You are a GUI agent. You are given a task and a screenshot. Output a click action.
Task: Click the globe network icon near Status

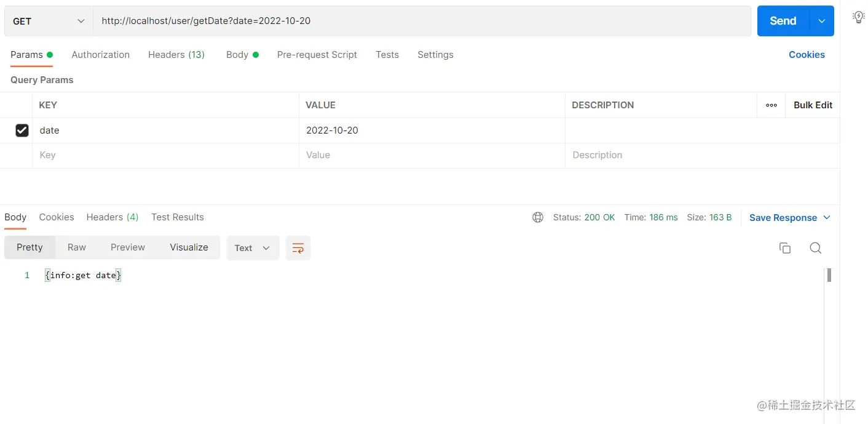coord(538,217)
